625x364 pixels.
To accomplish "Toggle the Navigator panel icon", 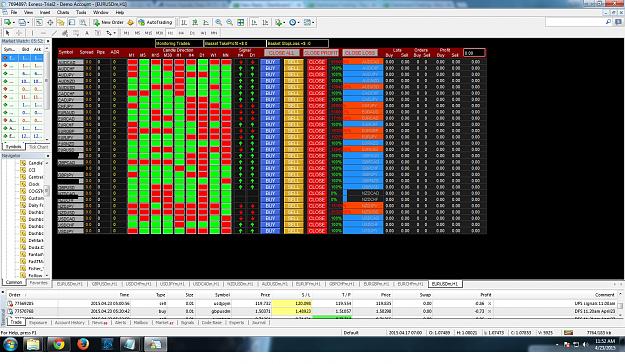I will (x=61, y=22).
